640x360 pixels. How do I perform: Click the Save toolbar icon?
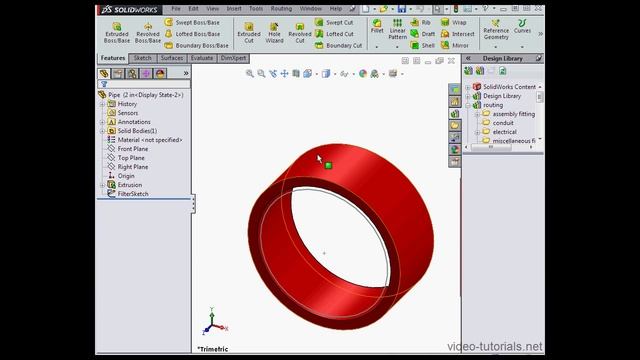click(x=402, y=9)
